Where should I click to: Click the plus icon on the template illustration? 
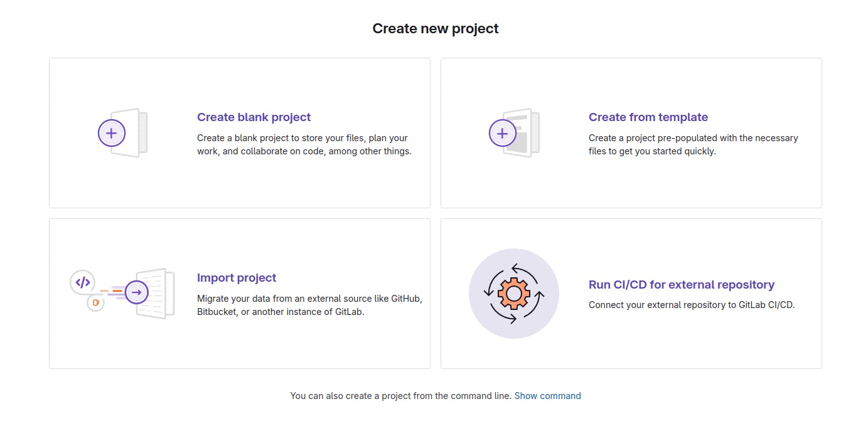(x=502, y=133)
